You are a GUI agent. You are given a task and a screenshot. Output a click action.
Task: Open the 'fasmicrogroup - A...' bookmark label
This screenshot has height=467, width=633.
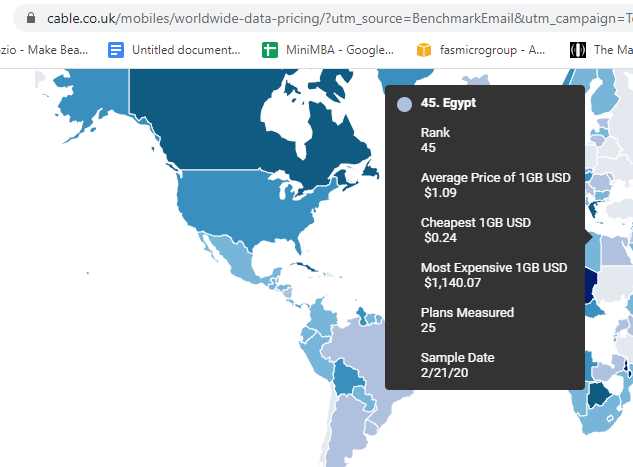pyautogui.click(x=493, y=49)
